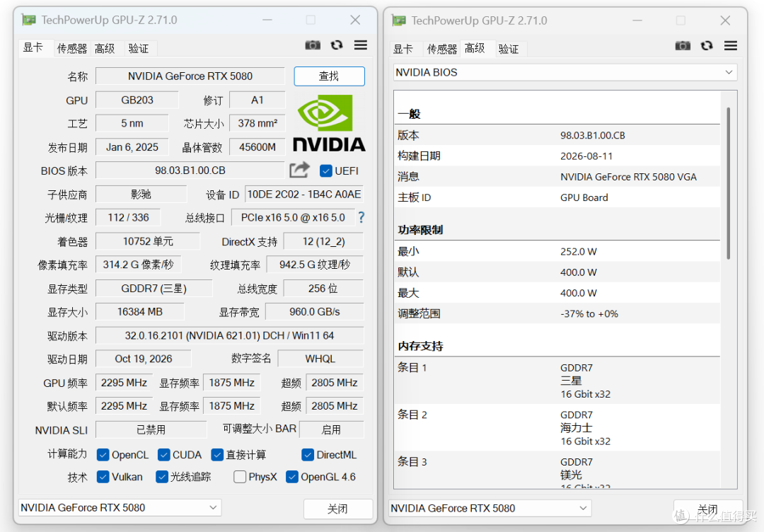Toggle the Vulkan checkbox

[103, 476]
